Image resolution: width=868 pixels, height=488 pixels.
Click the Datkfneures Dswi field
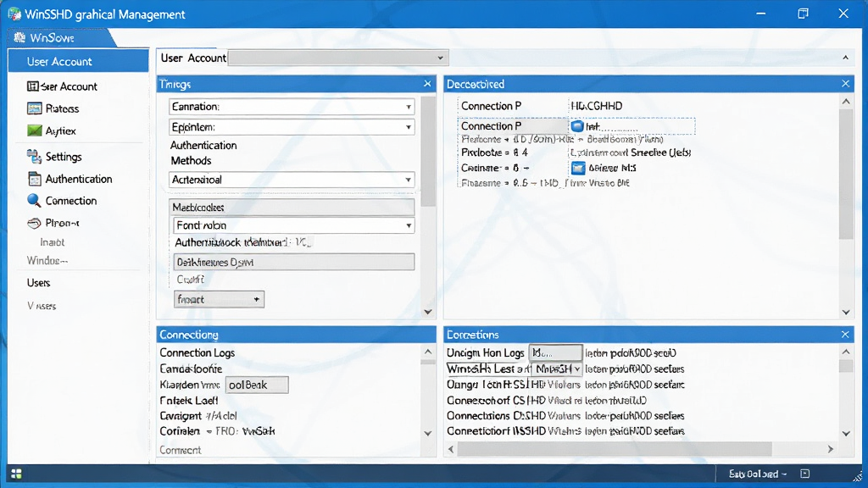294,262
